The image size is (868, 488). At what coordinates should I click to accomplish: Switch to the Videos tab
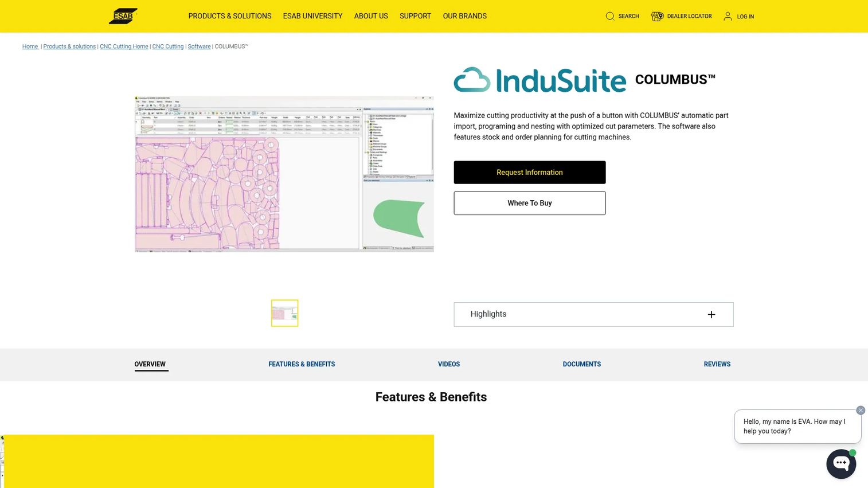[449, 364]
